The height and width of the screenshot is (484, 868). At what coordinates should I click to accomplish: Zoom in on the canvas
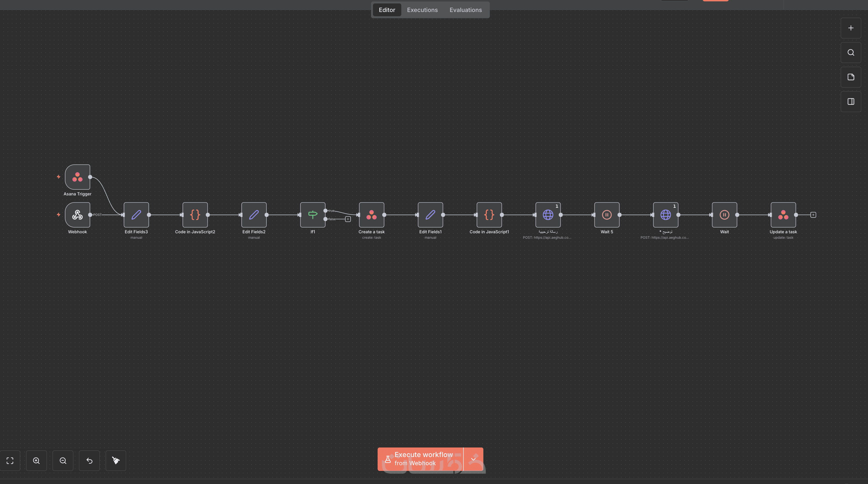click(37, 460)
